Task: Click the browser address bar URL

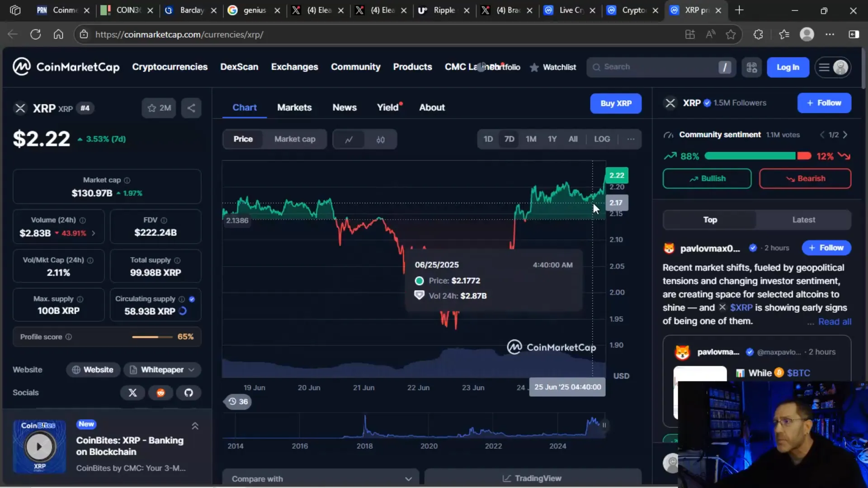Action: click(x=179, y=34)
